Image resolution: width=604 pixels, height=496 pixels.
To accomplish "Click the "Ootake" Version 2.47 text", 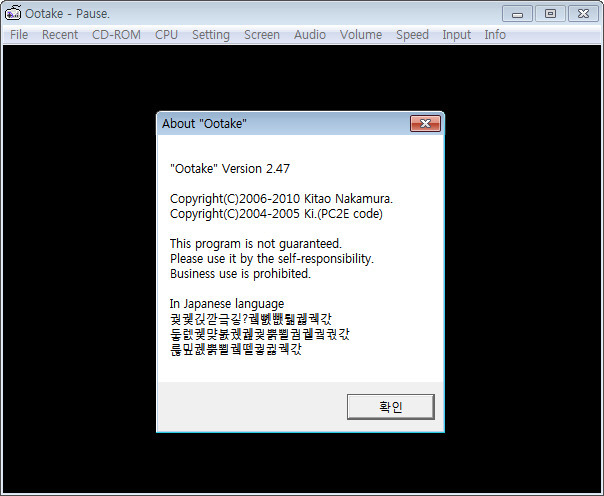I will click(x=230, y=169).
